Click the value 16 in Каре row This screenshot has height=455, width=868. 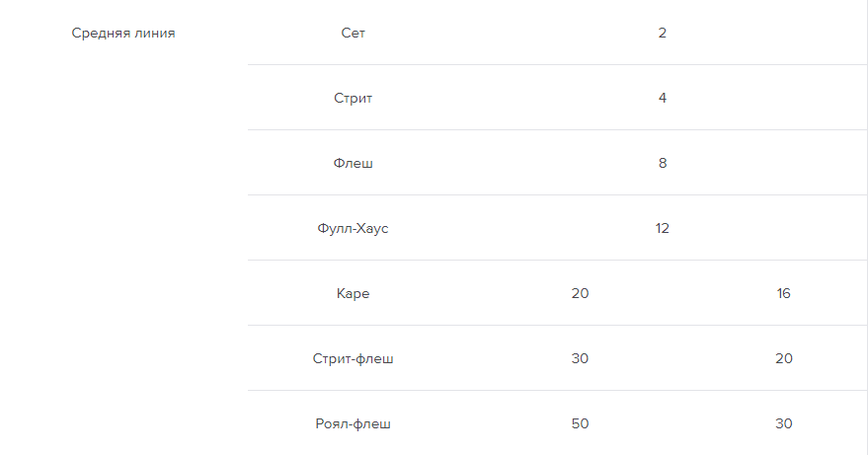coord(784,293)
